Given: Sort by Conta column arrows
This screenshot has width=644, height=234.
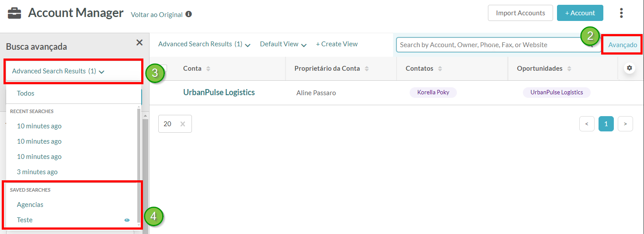Looking at the screenshot, I should (x=208, y=69).
